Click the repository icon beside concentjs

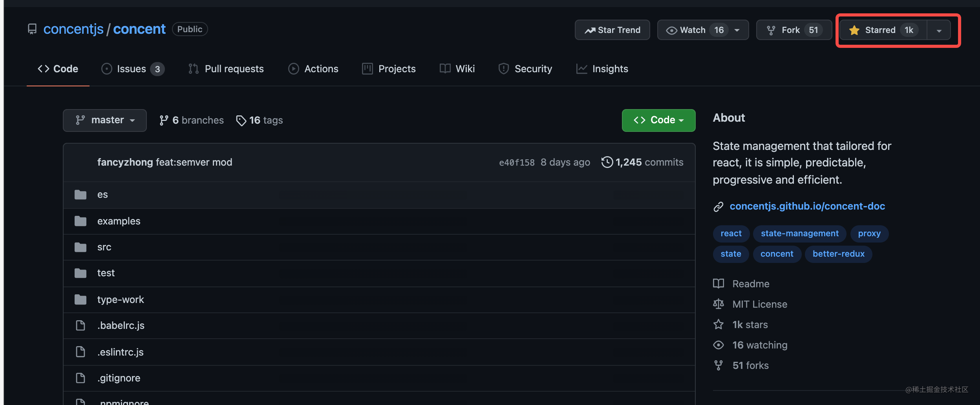coord(32,29)
